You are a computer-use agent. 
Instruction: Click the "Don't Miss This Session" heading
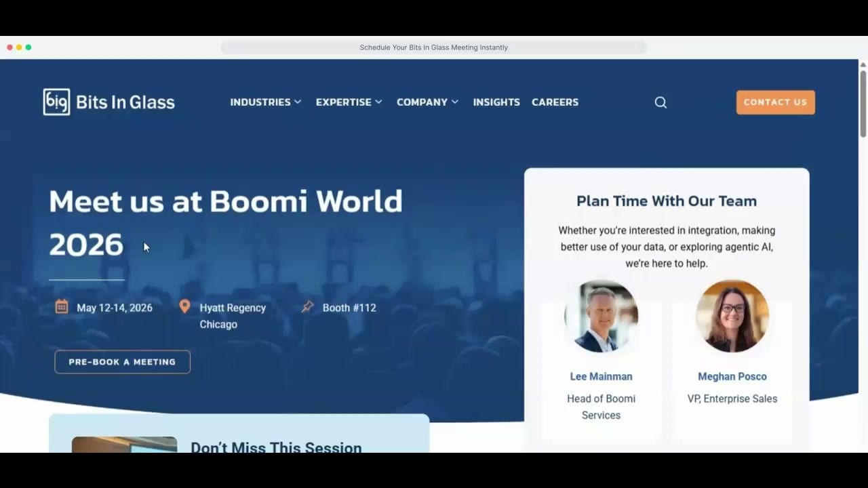coord(276,447)
